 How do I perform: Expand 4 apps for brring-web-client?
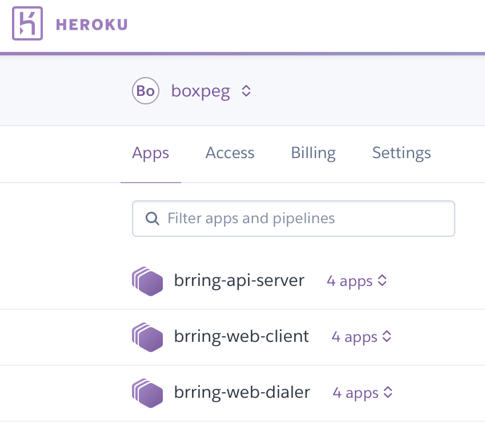click(x=362, y=337)
